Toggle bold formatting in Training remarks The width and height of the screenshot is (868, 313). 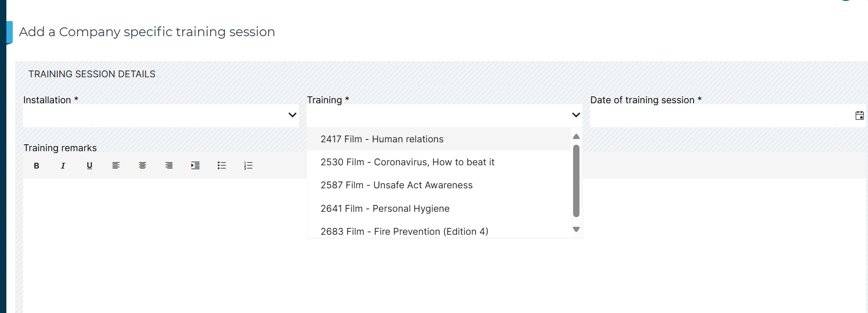[x=36, y=165]
